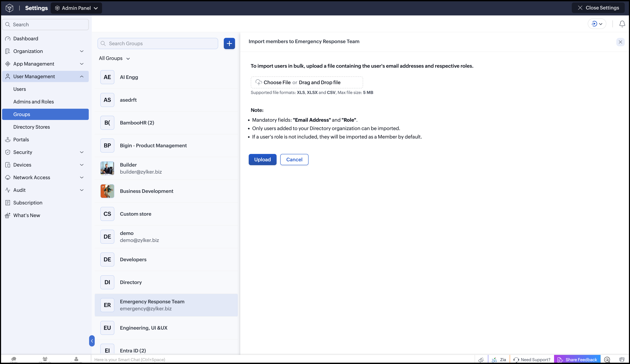This screenshot has width=630, height=364.
Task: Click the What's New gift icon
Action: (x=8, y=215)
